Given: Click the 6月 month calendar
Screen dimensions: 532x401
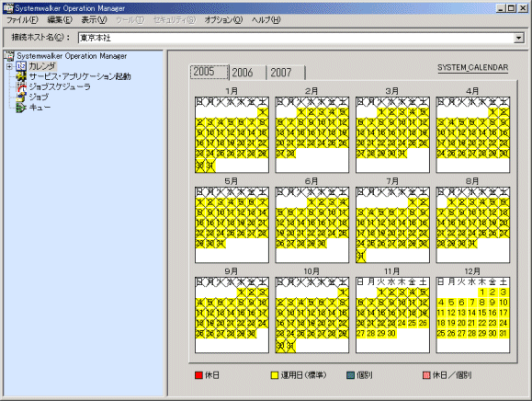Looking at the screenshot, I should (x=311, y=224).
